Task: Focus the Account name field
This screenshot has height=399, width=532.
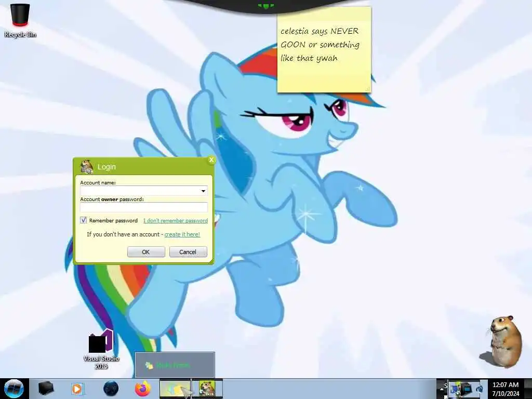Action: click(144, 191)
